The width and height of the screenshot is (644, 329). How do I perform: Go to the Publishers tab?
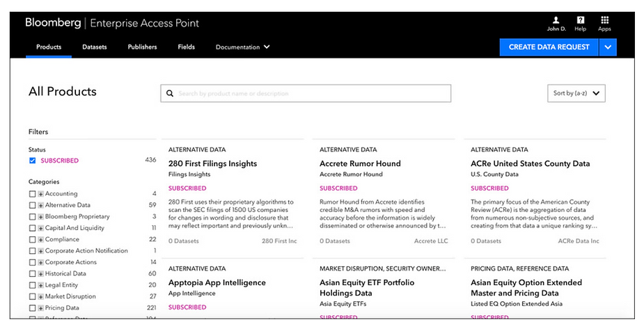[x=142, y=47]
